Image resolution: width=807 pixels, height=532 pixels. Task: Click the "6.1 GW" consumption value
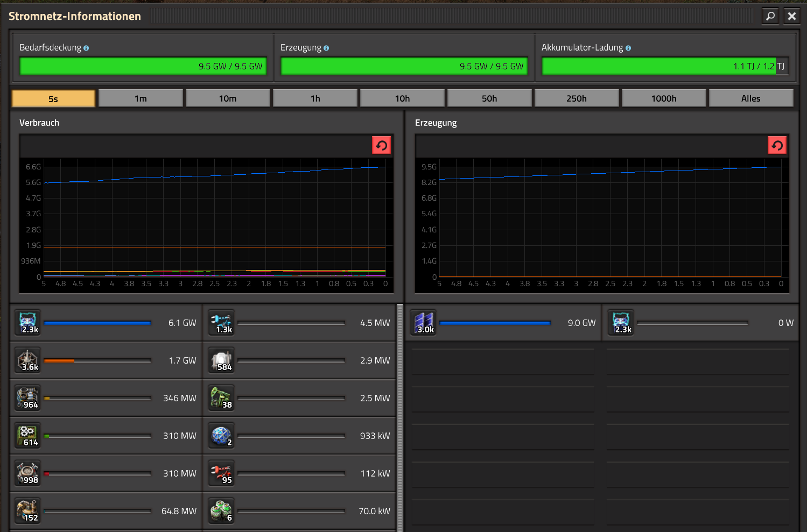[183, 323]
